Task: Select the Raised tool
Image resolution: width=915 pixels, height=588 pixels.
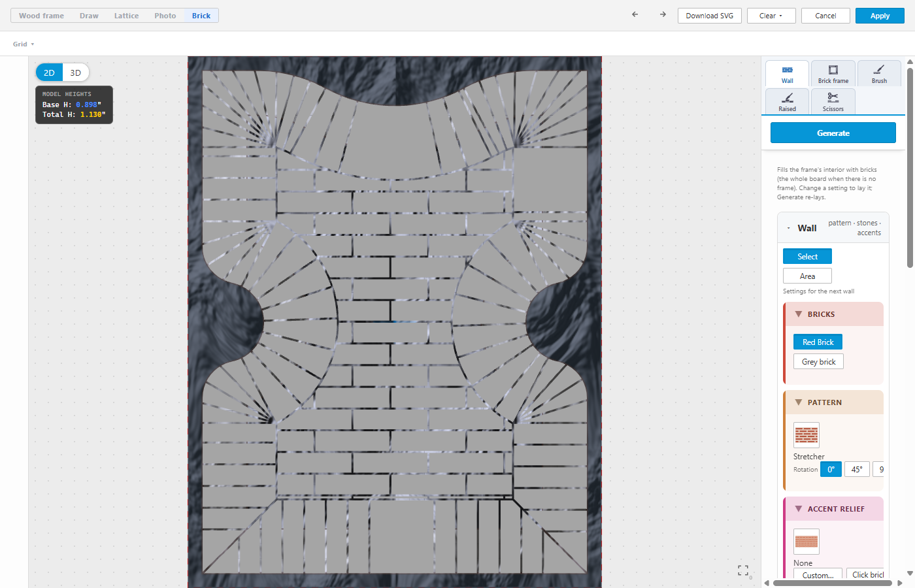Action: (x=787, y=101)
